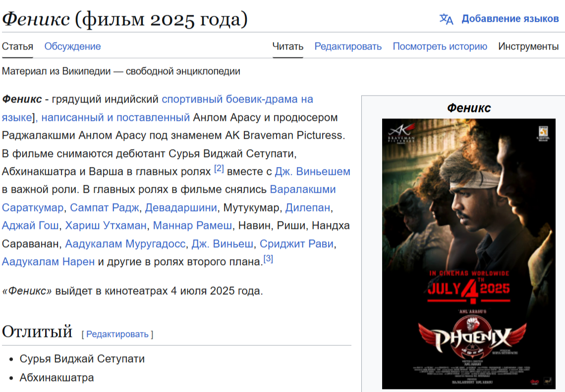Screen dimensions: 565x392
Task: Open the Дж. Виньешем link
Action: [x=312, y=171]
